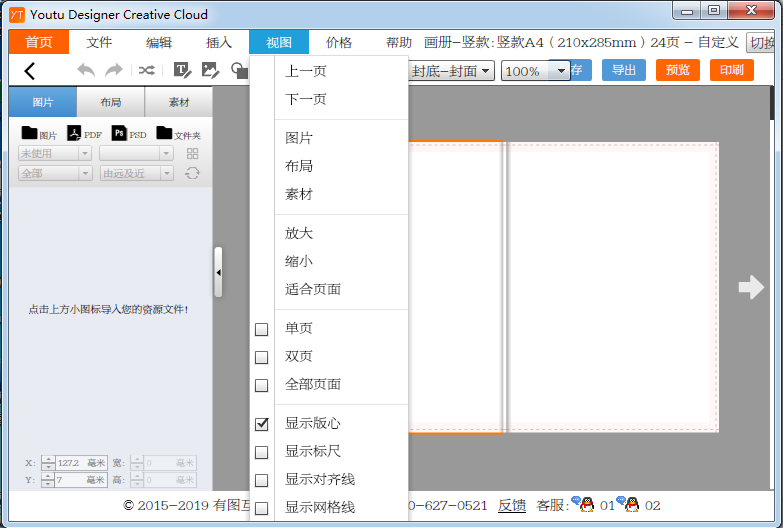Image resolution: width=783 pixels, height=528 pixels.
Task: Open the 全部 filter dropdown
Action: (55, 173)
